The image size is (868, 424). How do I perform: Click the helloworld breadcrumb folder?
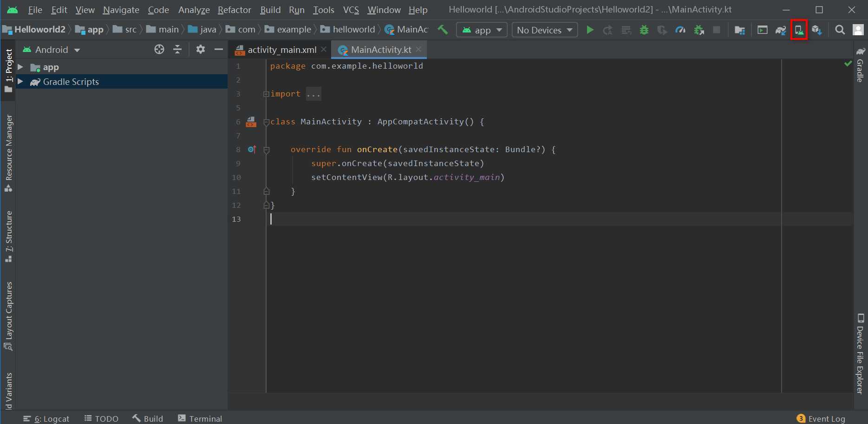click(348, 30)
